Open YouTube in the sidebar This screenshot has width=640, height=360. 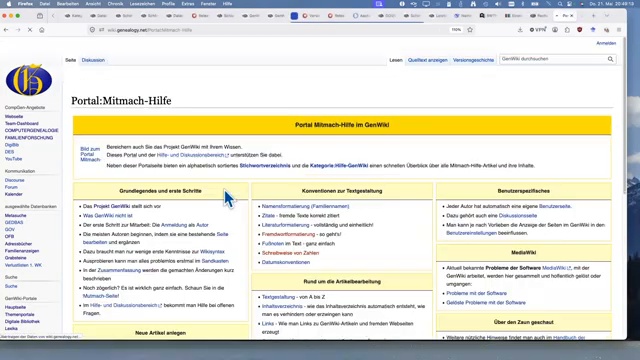pyautogui.click(x=13, y=159)
